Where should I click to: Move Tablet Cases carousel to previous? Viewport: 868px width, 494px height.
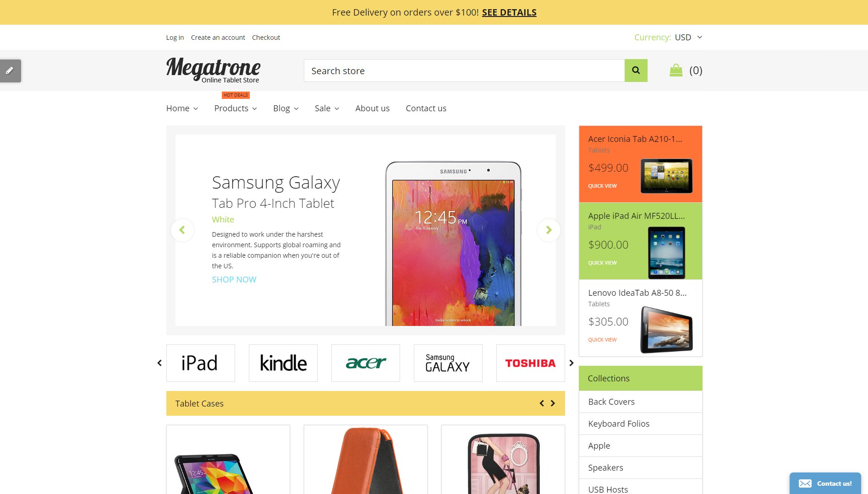(x=542, y=403)
